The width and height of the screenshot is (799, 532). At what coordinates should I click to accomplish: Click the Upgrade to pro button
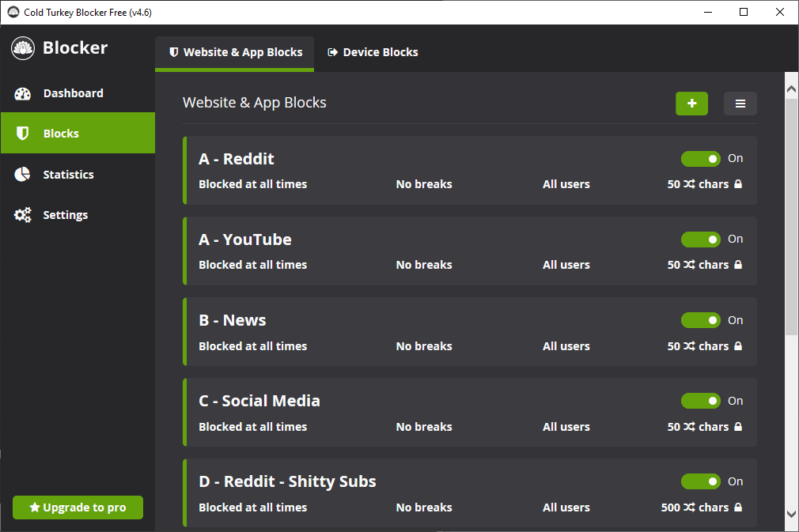click(78, 507)
